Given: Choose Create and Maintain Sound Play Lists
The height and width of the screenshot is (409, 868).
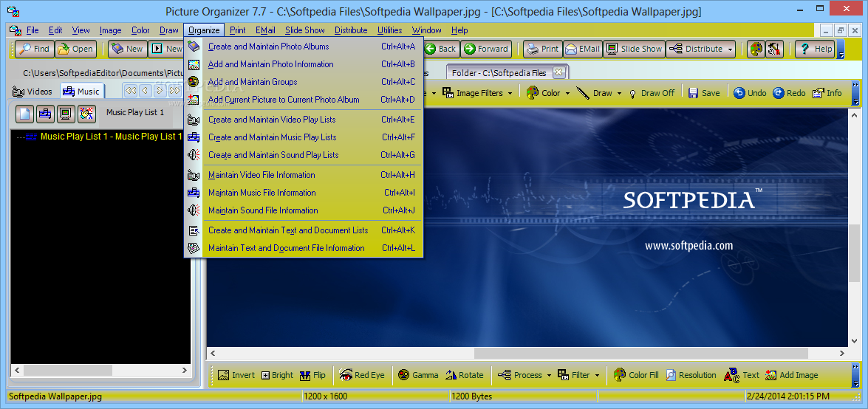Looking at the screenshot, I should pyautogui.click(x=304, y=155).
